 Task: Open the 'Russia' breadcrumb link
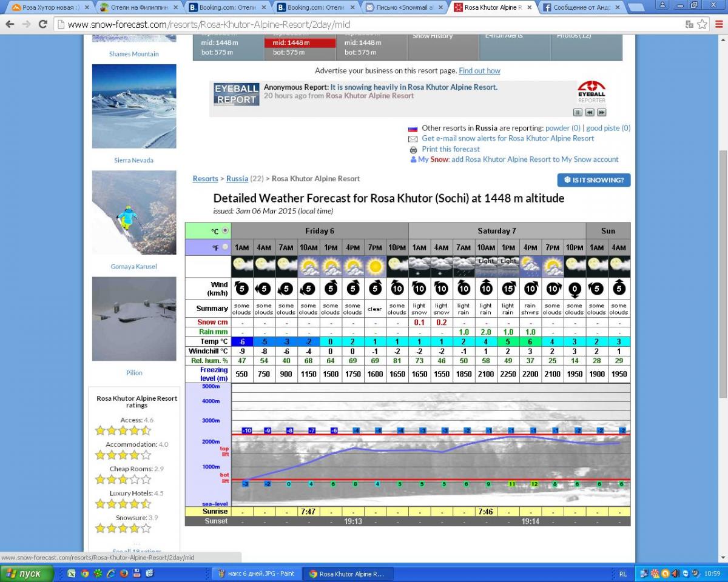tap(237, 179)
